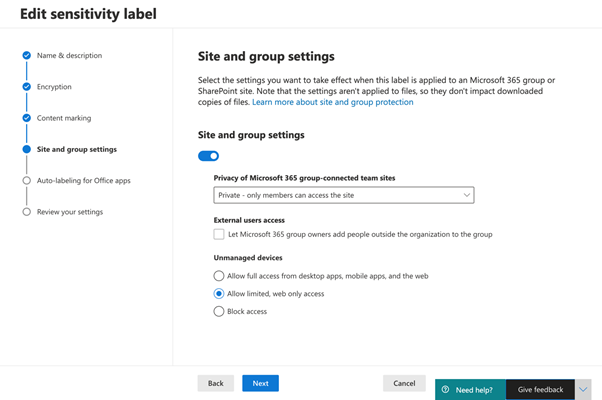The height and width of the screenshot is (400, 602).
Task: Click the Content marking step checkmark icon
Action: tap(26, 118)
